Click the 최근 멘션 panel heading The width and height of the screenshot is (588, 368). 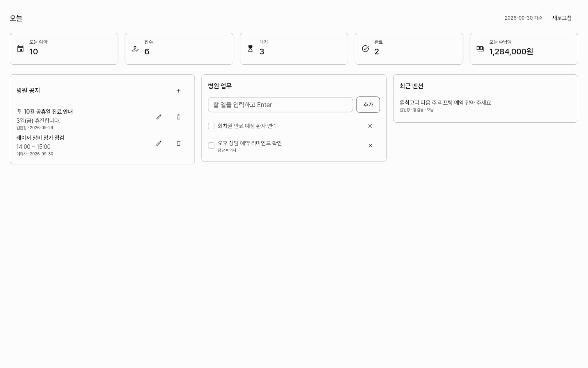point(411,86)
